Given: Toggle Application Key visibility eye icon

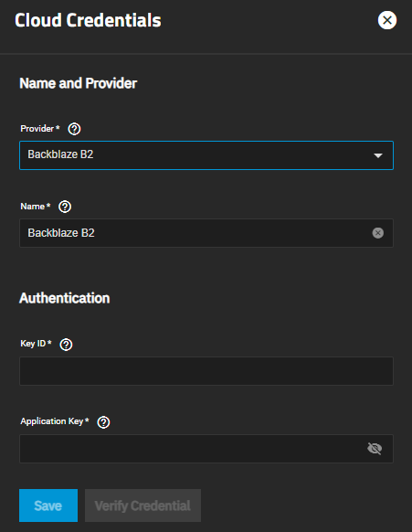Looking at the screenshot, I should coord(375,449).
